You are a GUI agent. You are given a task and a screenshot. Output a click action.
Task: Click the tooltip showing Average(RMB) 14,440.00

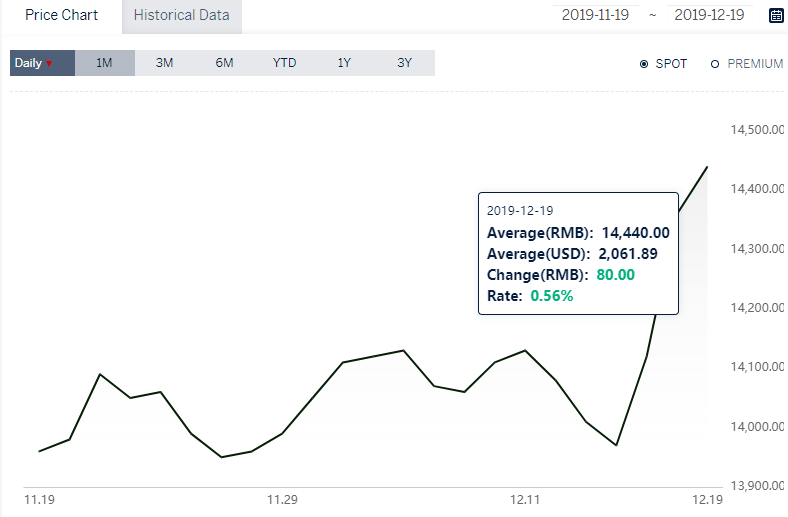click(578, 254)
